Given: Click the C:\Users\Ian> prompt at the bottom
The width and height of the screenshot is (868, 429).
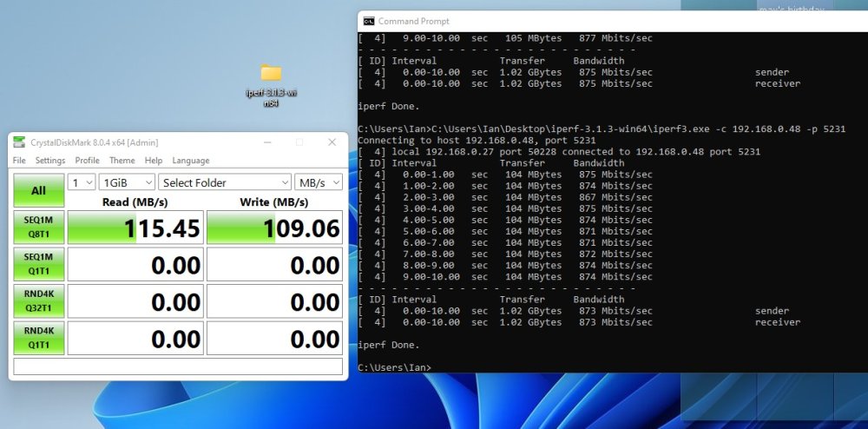Looking at the screenshot, I should pyautogui.click(x=394, y=367).
